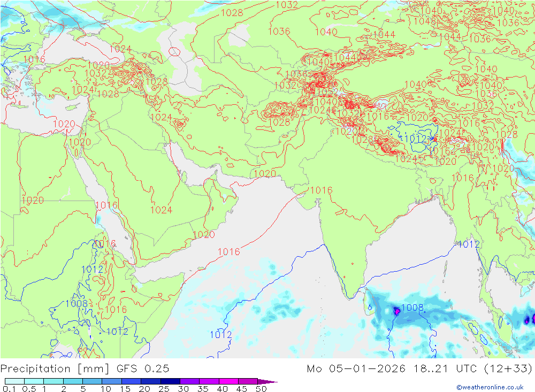The height and width of the screenshot is (392, 535).
Task: Click the '0.1' legend scale label
Action: [9, 389]
